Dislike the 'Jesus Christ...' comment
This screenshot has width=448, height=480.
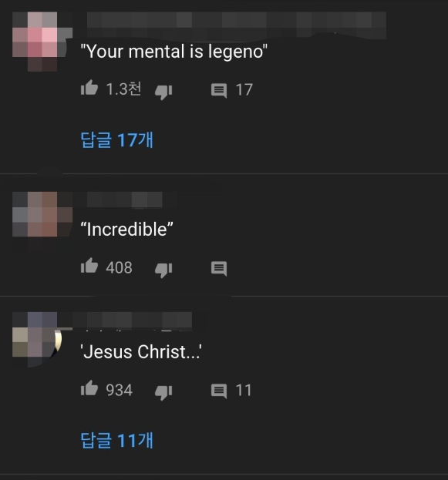coord(163,392)
